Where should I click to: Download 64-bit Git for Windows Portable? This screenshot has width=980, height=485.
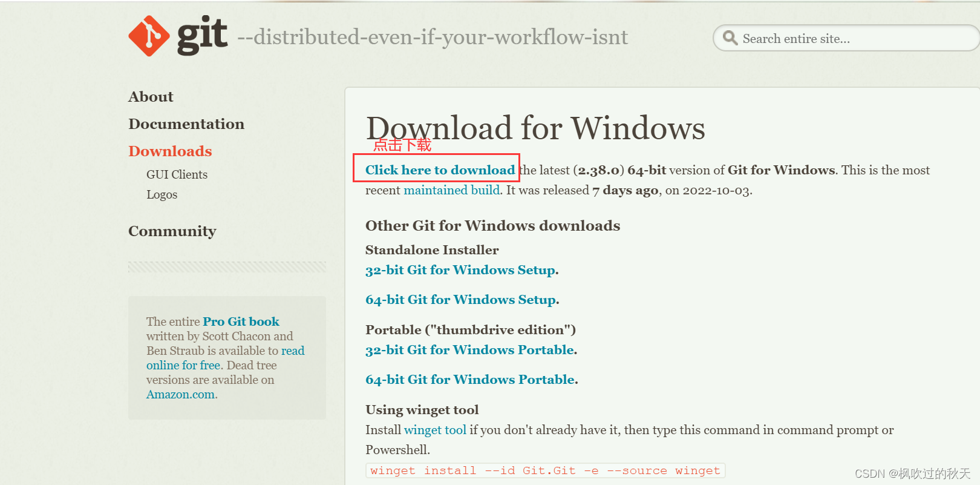tap(470, 380)
